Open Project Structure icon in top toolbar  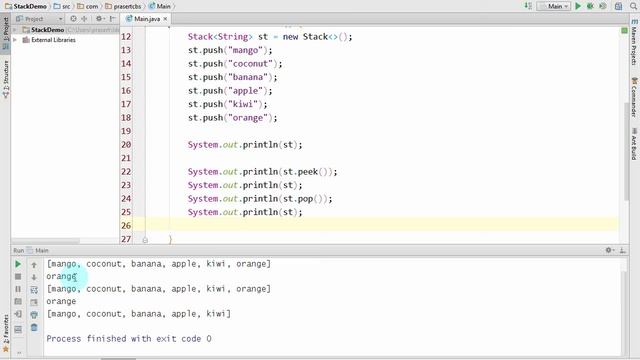pyautogui.click(x=618, y=6)
